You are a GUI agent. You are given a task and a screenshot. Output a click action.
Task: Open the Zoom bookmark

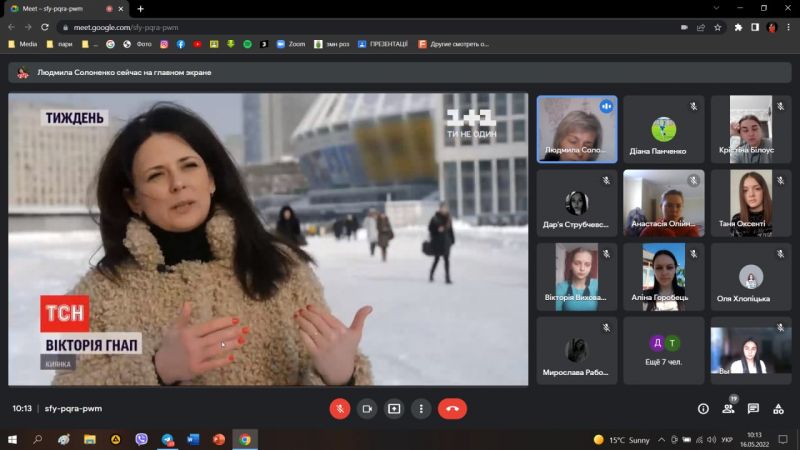tap(291, 44)
